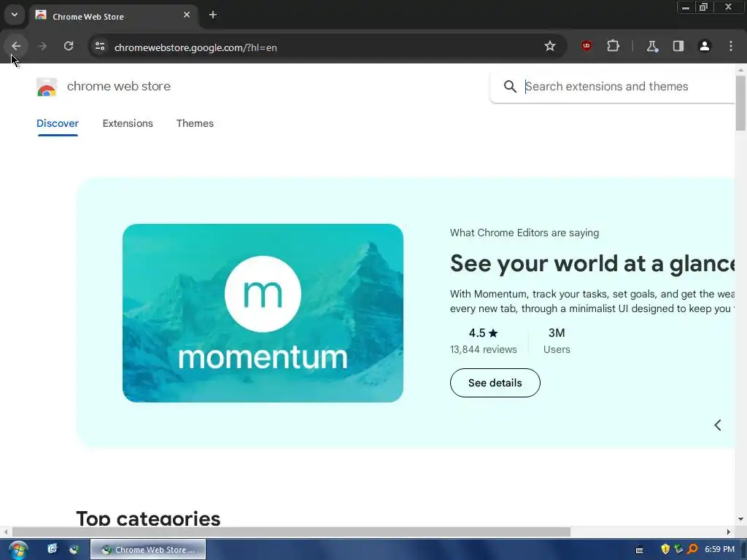Click the taskbar clock showing 6:59 PM
This screenshot has height=560, width=747.
(x=720, y=550)
